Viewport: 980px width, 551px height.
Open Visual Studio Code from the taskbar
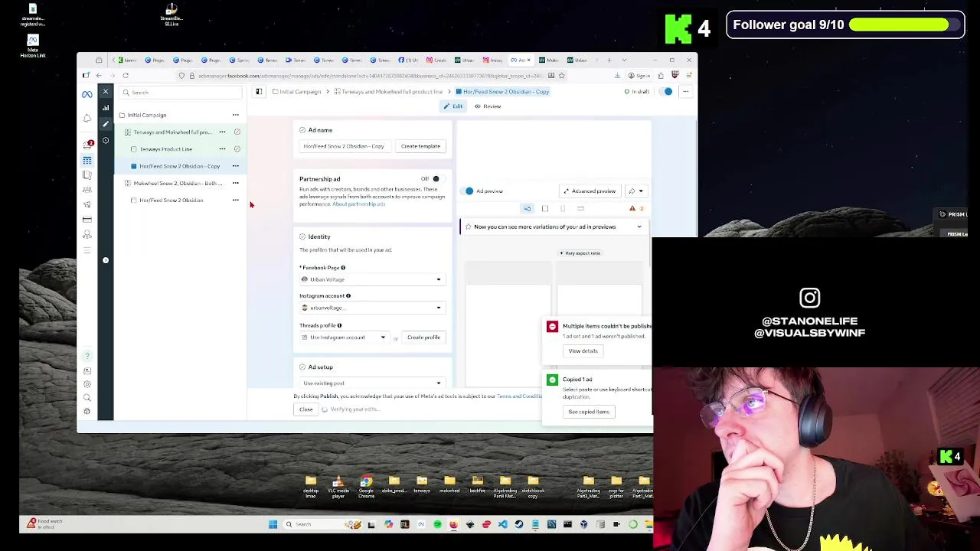[502, 524]
